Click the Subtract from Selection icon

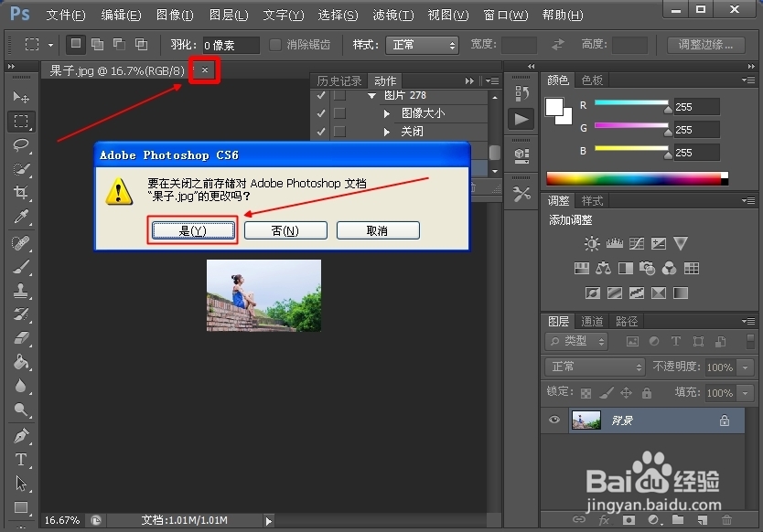[x=119, y=45]
